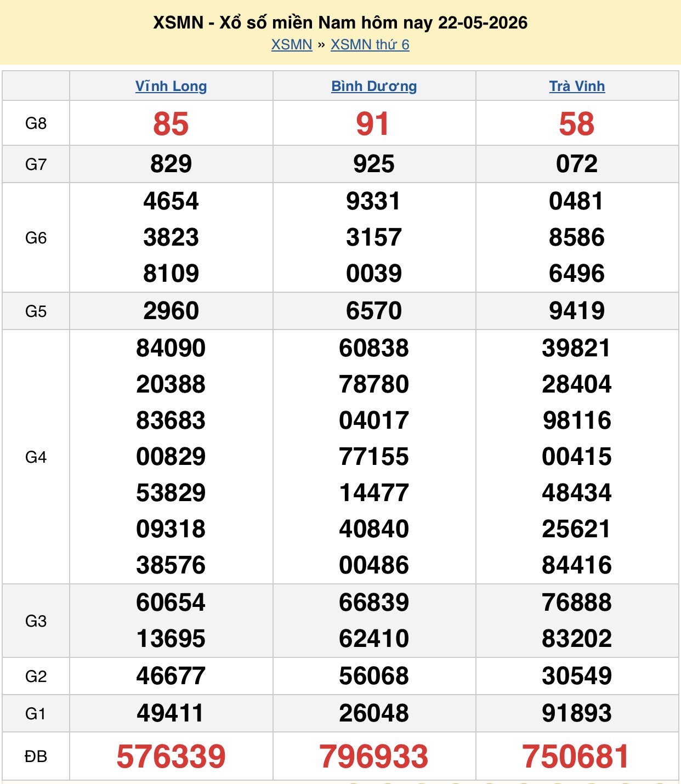
Task: Click G6 number 8109
Action: click(x=171, y=274)
